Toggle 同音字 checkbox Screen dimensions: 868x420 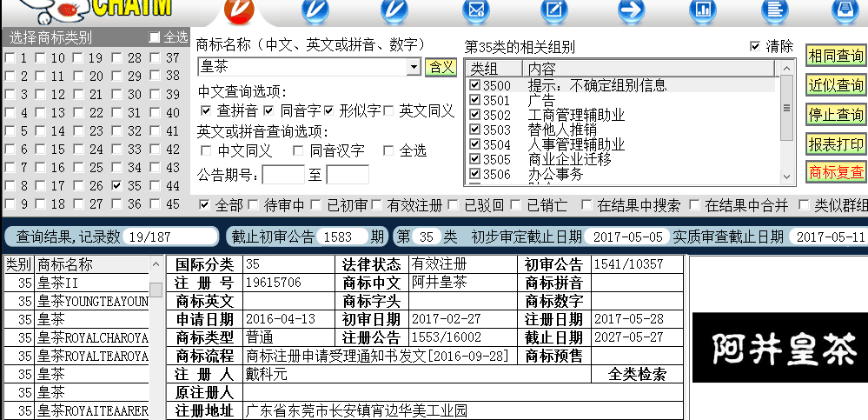click(x=269, y=110)
